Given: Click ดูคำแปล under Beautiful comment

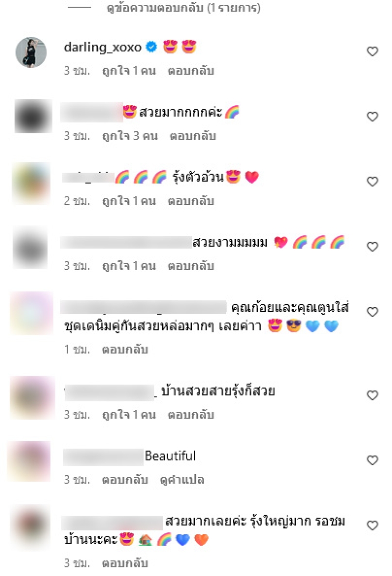Looking at the screenshot, I should [182, 480].
